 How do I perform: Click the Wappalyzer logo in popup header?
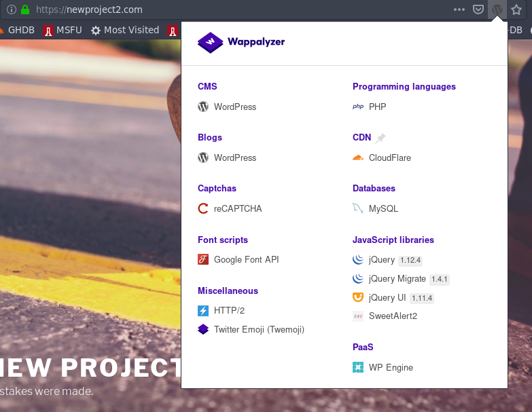(x=241, y=42)
